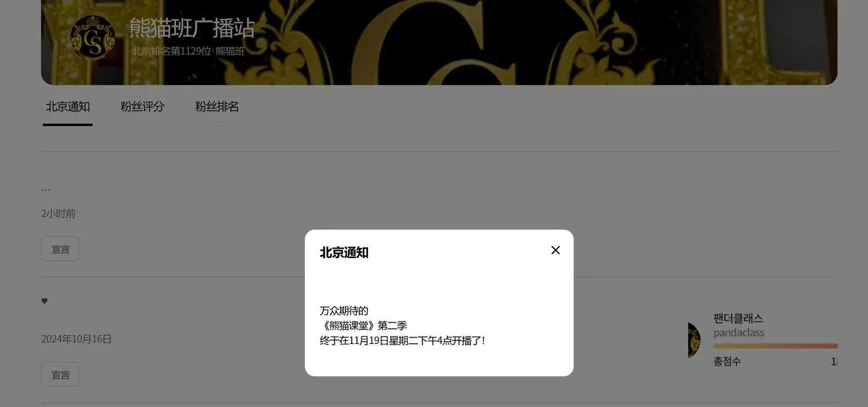The width and height of the screenshot is (868, 407).
Task: Click the 총점수 label
Action: (x=727, y=361)
